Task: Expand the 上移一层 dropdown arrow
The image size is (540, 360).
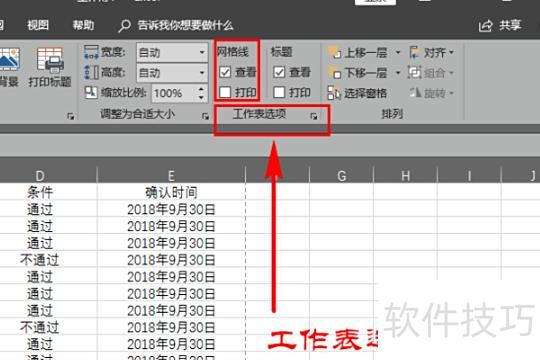Action: (398, 53)
